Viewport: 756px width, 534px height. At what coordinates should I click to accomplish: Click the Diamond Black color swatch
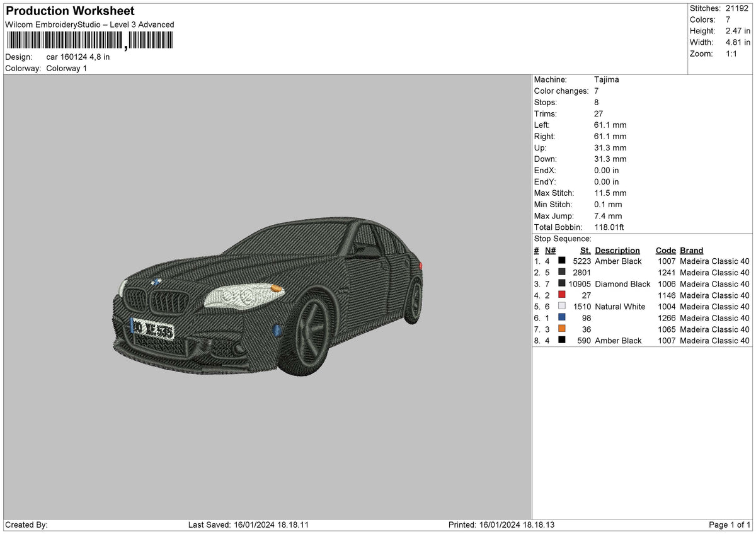coord(562,283)
